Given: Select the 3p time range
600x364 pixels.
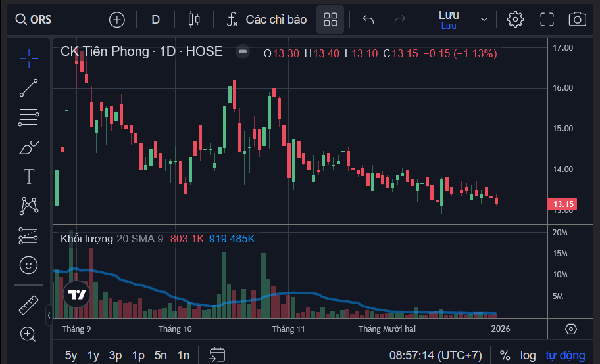Looking at the screenshot, I should pyautogui.click(x=115, y=355).
